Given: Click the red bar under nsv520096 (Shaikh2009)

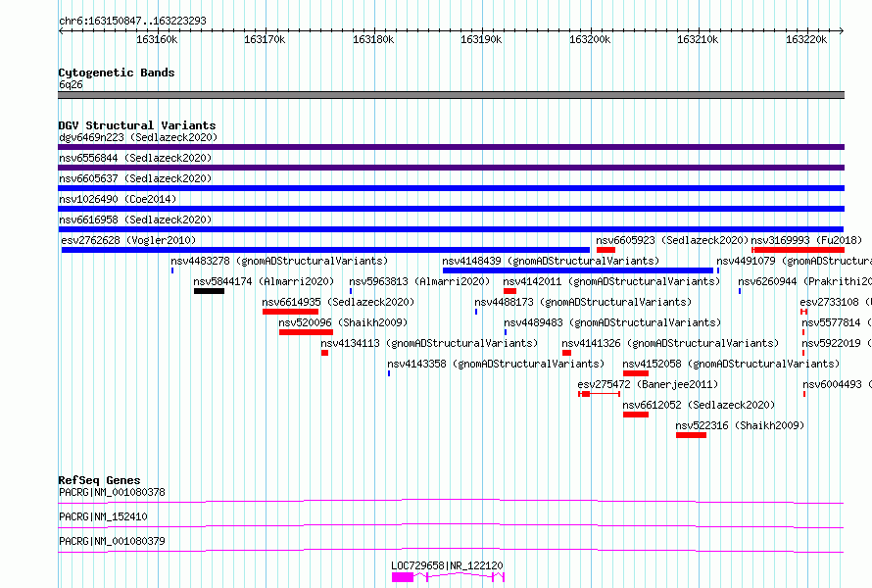Looking at the screenshot, I should (x=306, y=332).
